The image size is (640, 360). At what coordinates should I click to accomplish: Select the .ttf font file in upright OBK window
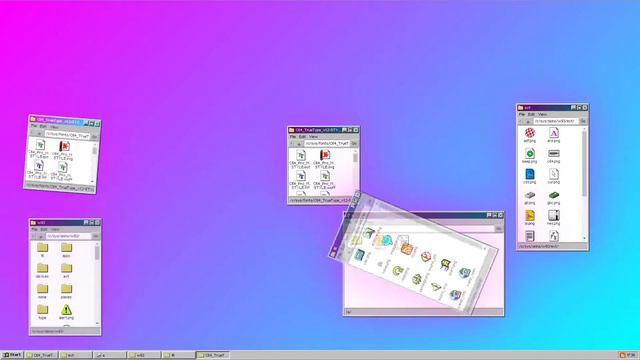(301, 176)
